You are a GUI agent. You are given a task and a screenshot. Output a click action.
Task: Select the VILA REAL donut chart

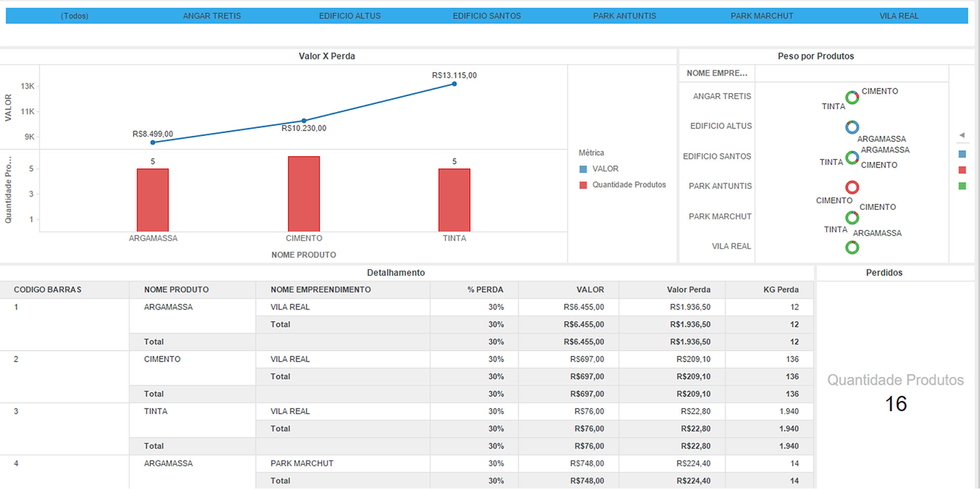tap(852, 247)
